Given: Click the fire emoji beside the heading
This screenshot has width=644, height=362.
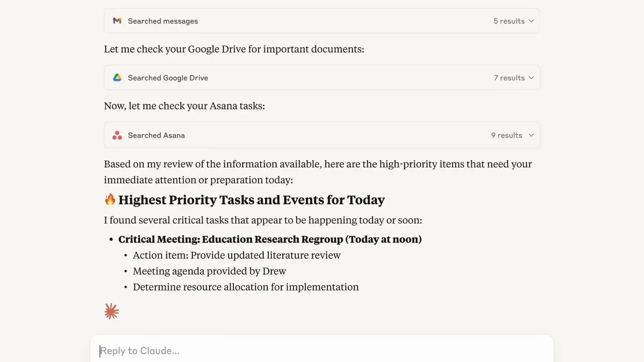Looking at the screenshot, I should [x=110, y=199].
